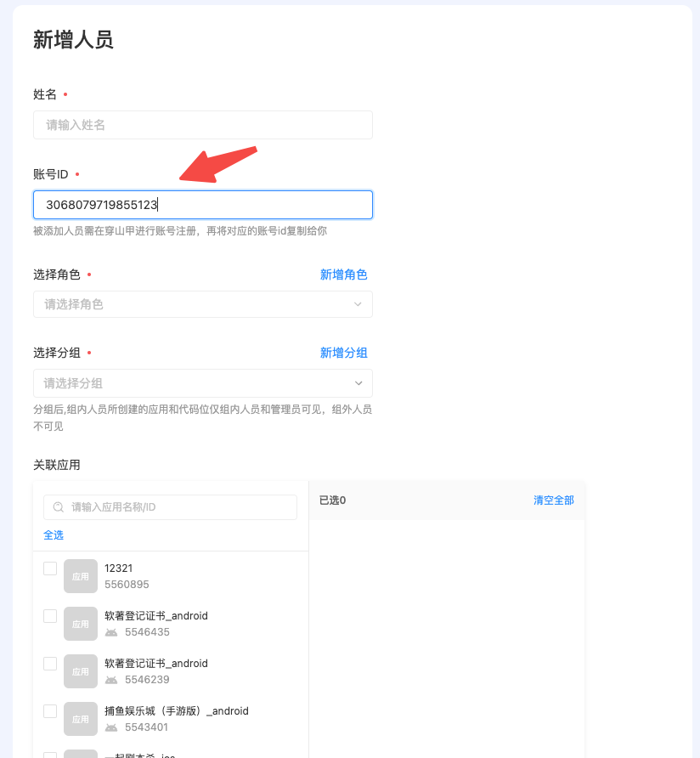700x758 pixels.
Task: Click the 新增角色 link
Action: pyautogui.click(x=344, y=274)
